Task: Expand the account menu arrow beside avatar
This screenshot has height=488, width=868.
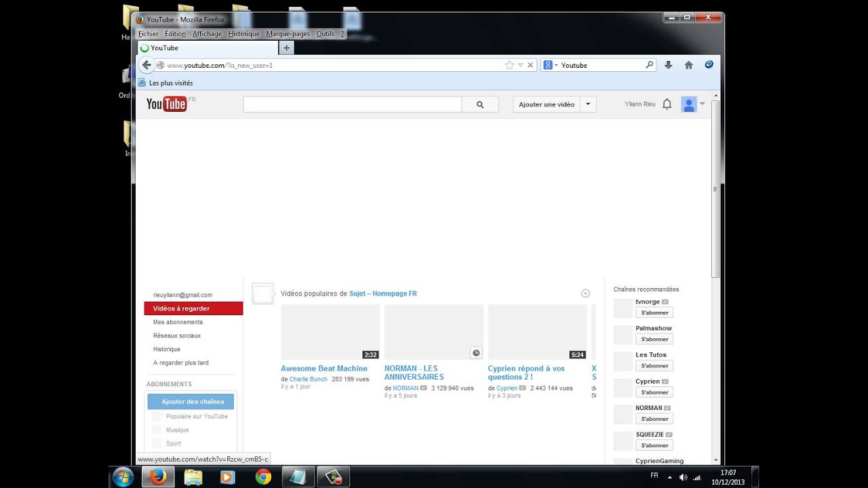Action: pyautogui.click(x=703, y=104)
